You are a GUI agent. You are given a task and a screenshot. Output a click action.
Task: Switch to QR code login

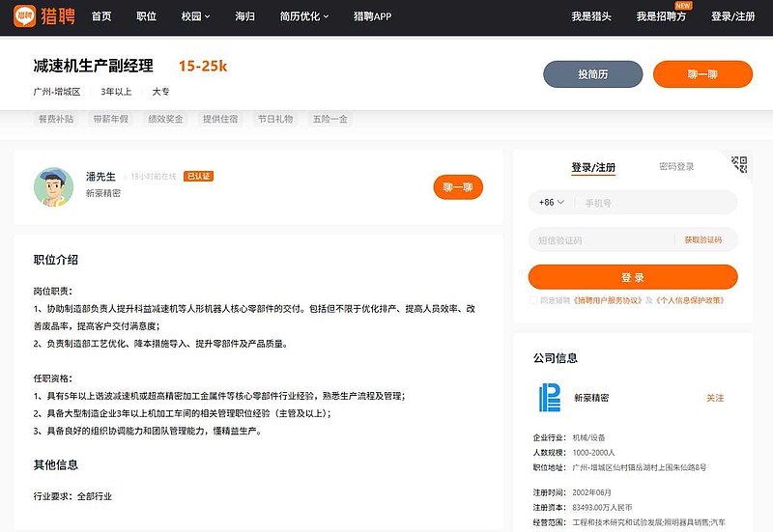[739, 164]
